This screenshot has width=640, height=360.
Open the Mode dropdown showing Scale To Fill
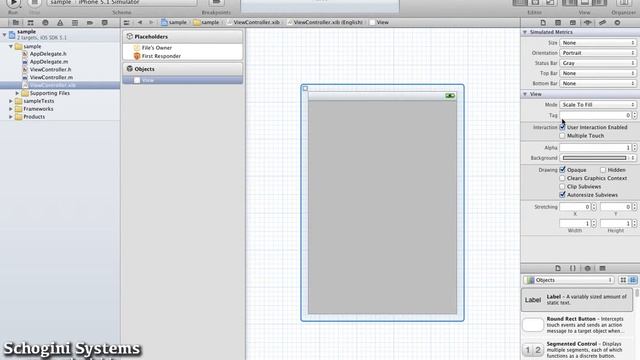tap(598, 104)
